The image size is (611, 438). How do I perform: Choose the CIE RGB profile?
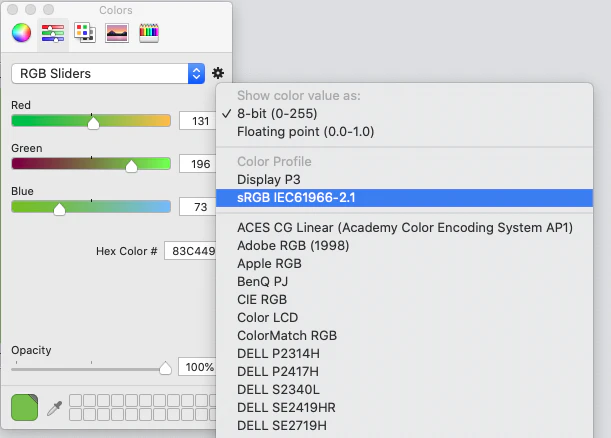coord(404,299)
